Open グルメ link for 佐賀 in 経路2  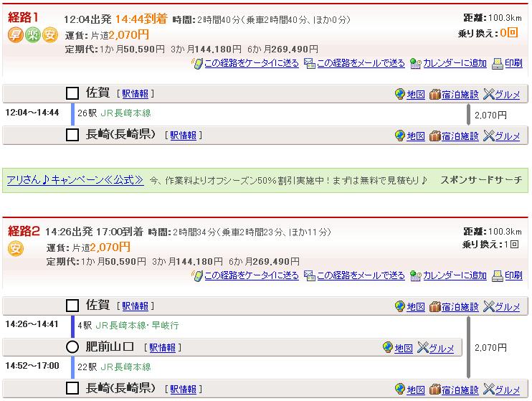pos(508,307)
